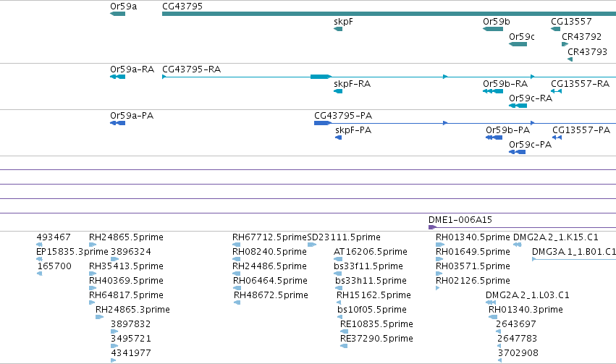
Task: Click the DMG2A.2_1.K15.C1 label
Action: 556,237
